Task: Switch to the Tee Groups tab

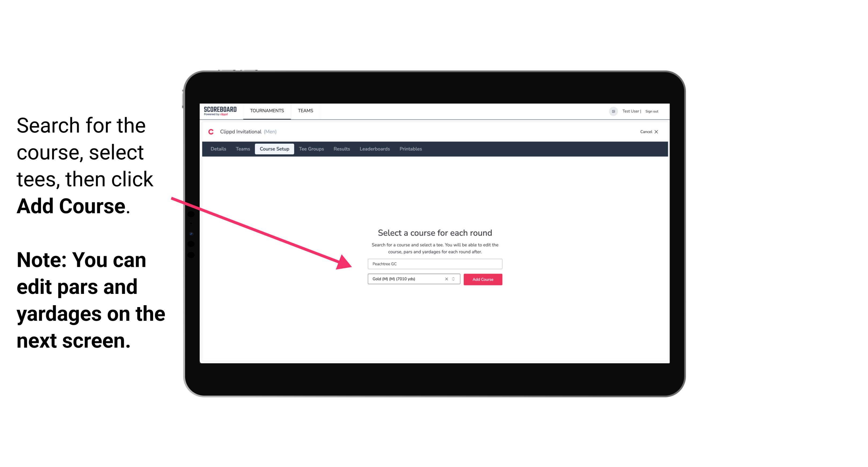Action: (312, 149)
